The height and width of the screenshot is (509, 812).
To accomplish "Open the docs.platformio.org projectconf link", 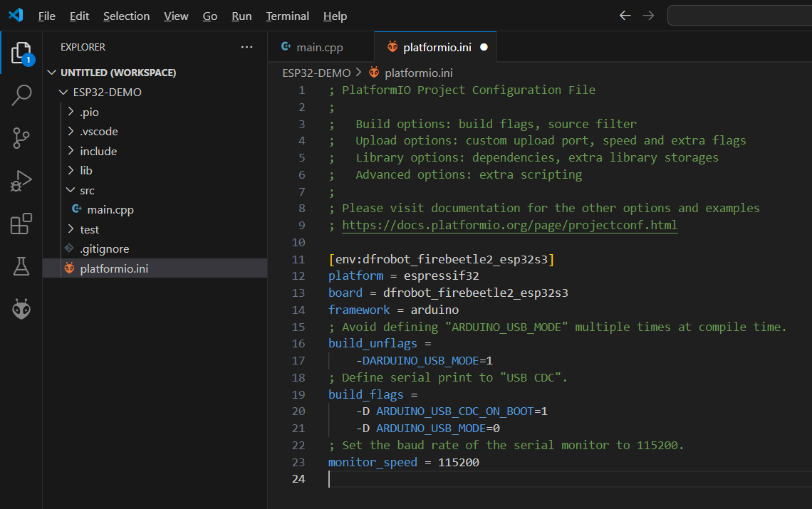I will [x=509, y=225].
